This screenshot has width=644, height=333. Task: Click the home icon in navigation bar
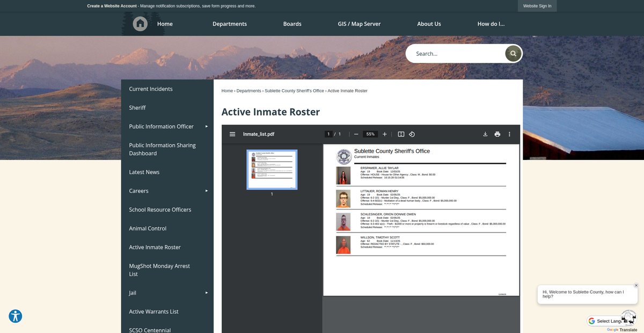tap(140, 24)
